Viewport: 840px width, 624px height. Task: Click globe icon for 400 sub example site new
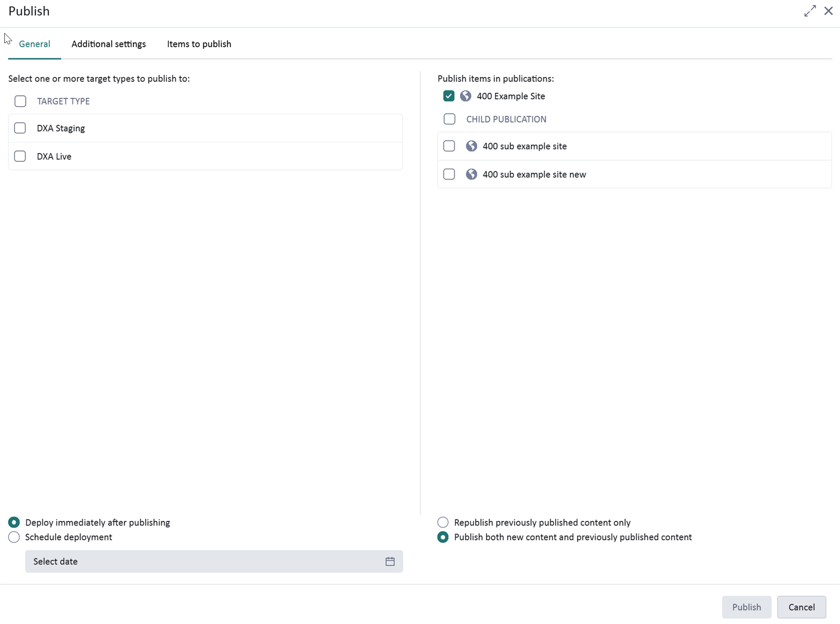[471, 174]
